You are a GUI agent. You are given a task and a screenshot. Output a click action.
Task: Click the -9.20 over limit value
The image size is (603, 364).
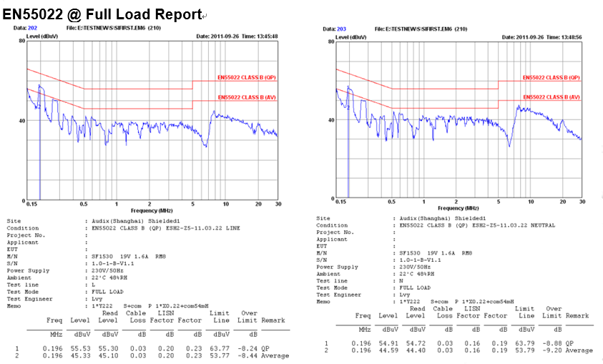click(551, 350)
